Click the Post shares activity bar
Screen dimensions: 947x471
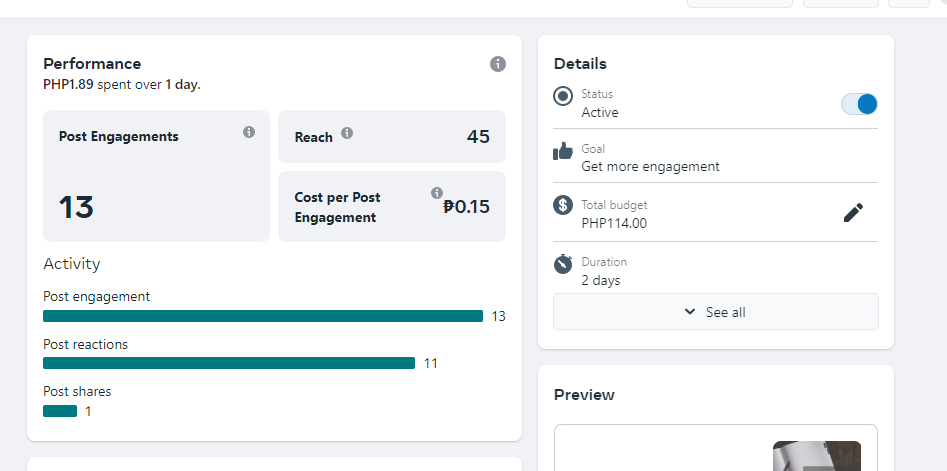pyautogui.click(x=60, y=411)
